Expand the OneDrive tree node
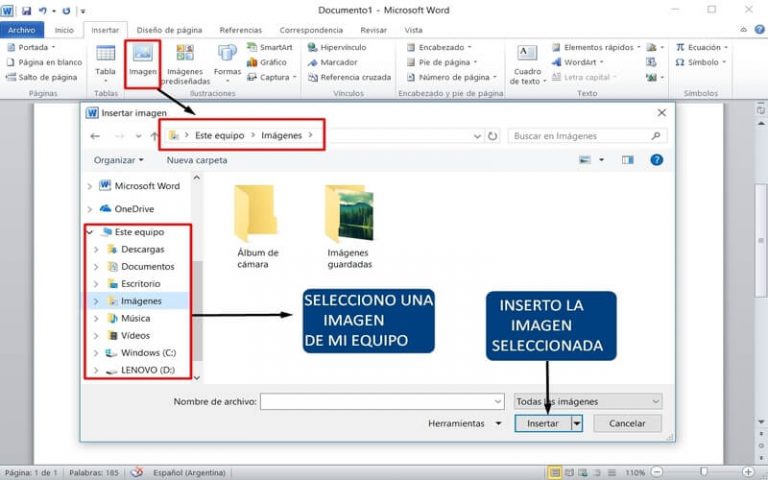This screenshot has width=768, height=480. click(90, 209)
